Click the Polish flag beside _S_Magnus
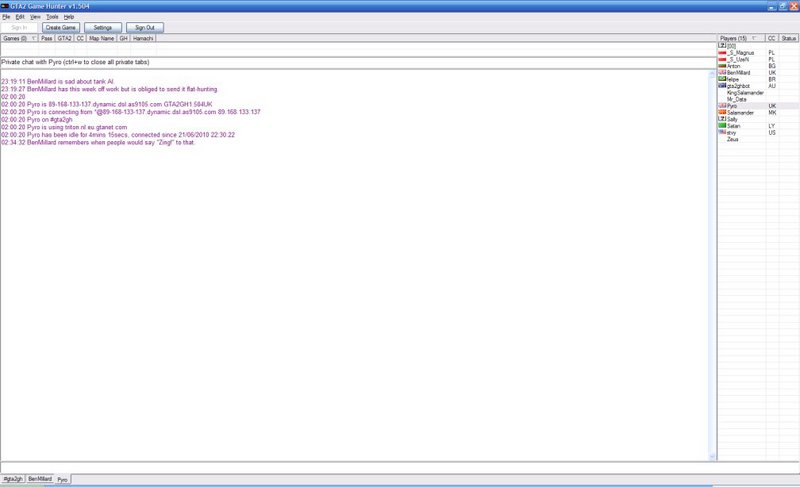Screen dimensions: 800x487 [x=722, y=52]
